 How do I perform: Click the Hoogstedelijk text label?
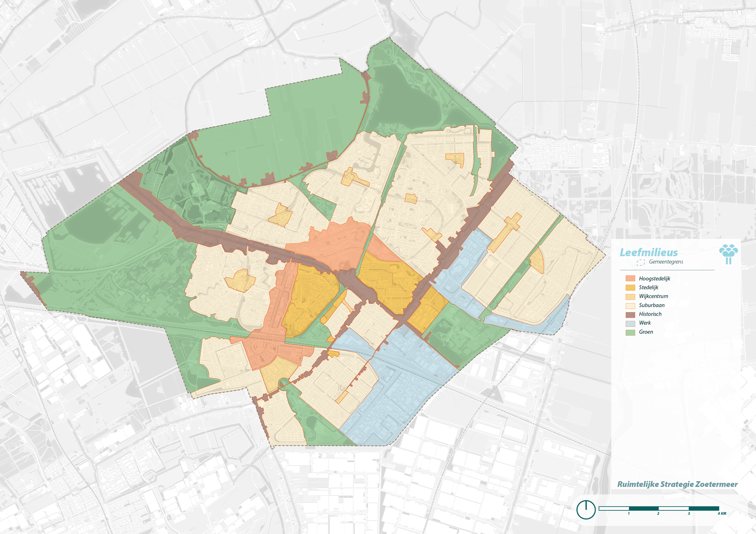[x=654, y=279]
